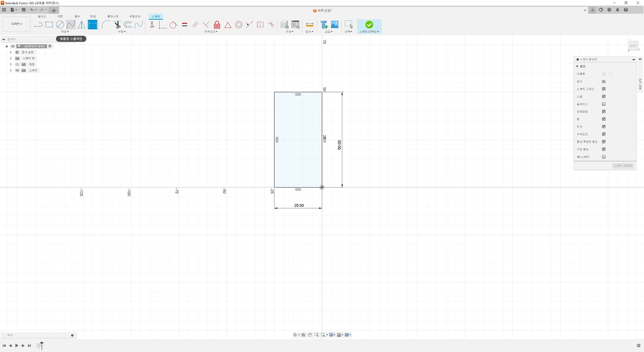Image resolution: width=644 pixels, height=352 pixels.
Task: Toggle the 스냅 checkbox
Action: 604,97
